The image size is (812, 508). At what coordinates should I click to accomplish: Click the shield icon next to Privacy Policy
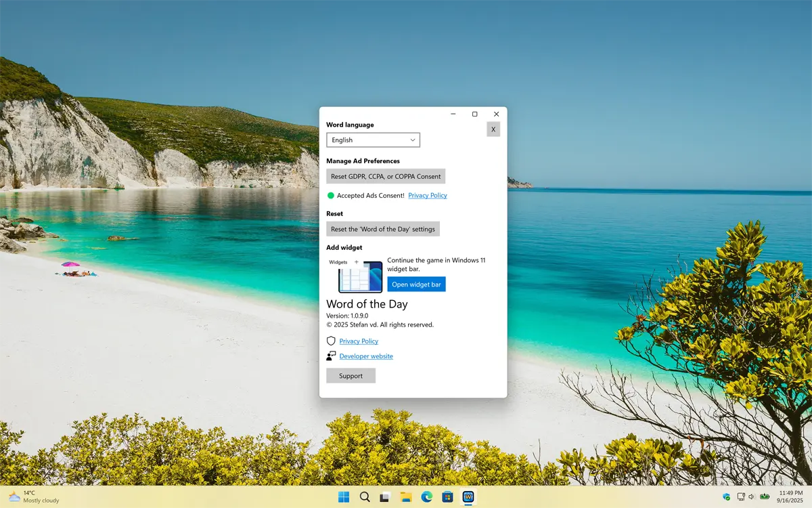click(x=331, y=341)
